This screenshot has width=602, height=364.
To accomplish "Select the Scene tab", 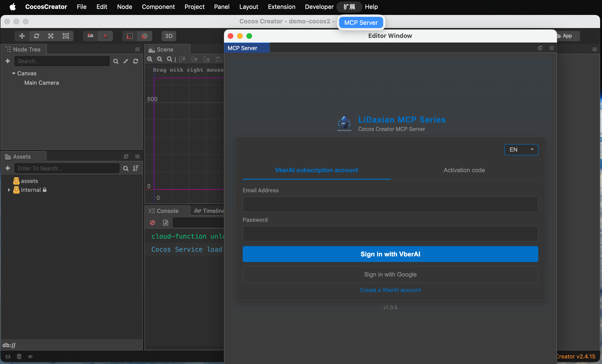I will point(167,50).
